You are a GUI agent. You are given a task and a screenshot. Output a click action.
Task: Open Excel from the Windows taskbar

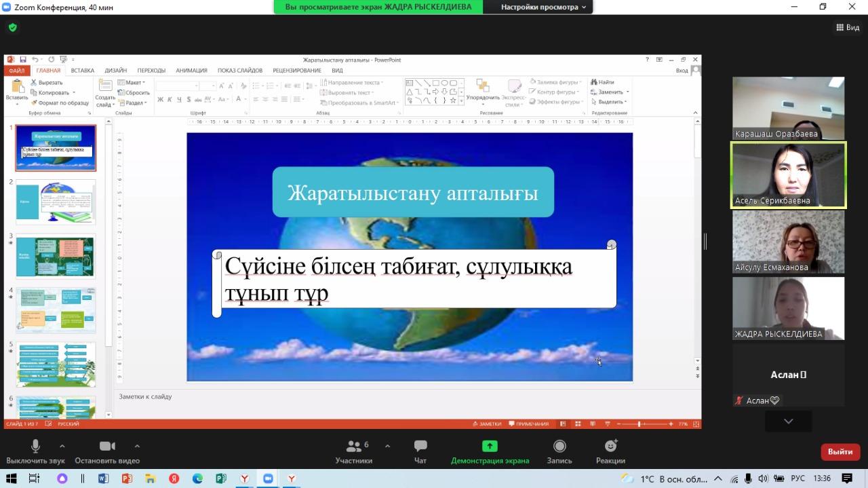220,478
